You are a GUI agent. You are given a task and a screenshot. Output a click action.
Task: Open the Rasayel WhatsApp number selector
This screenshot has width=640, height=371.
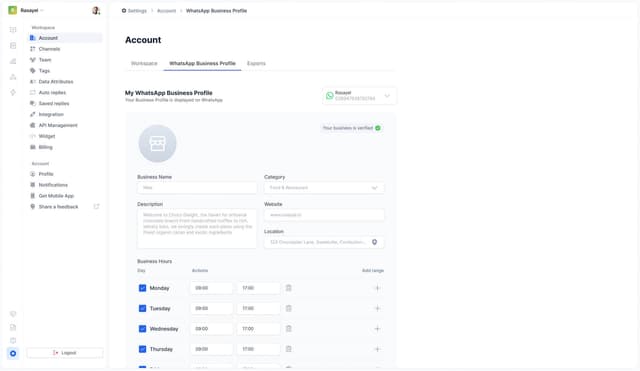point(359,96)
